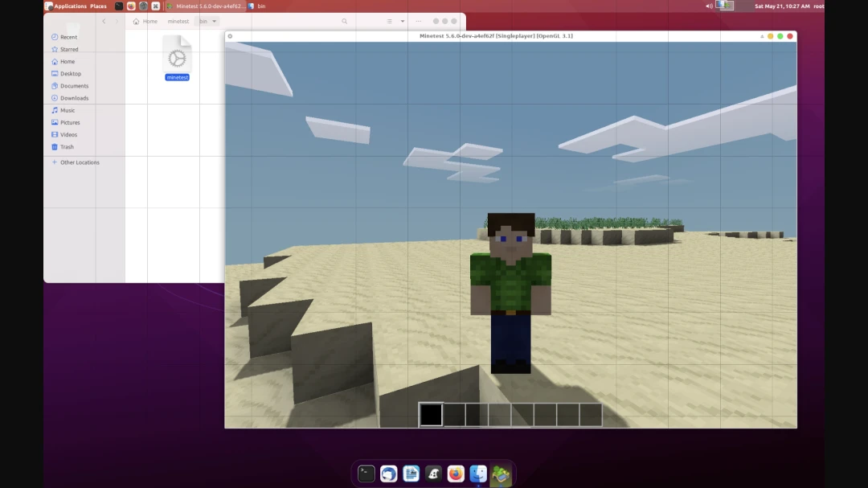This screenshot has width=868, height=488.
Task: Select the first hotbar inventory slot
Action: pos(431,415)
